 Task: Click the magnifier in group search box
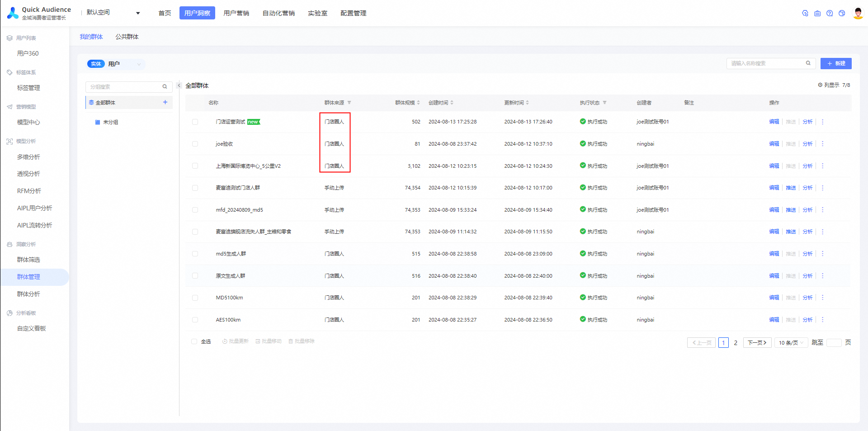click(165, 86)
